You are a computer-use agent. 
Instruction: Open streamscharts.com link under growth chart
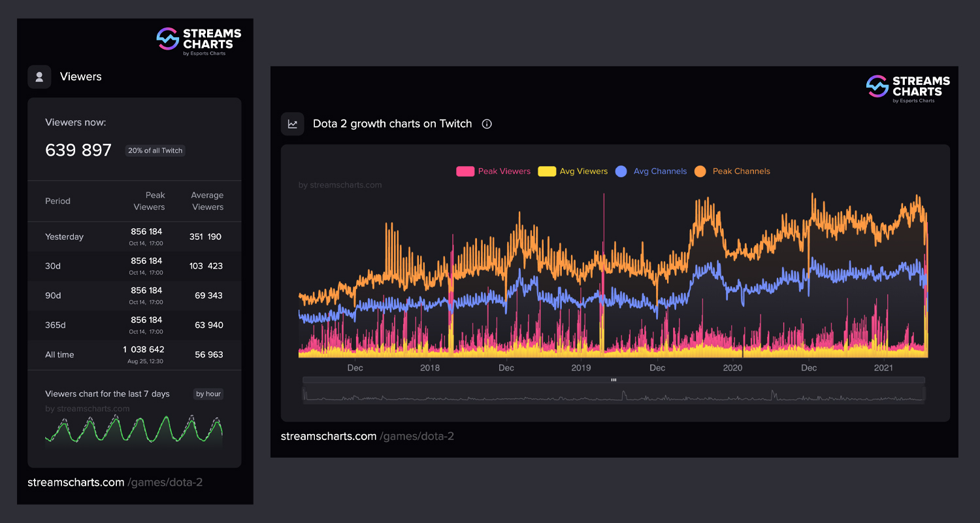pyautogui.click(x=367, y=436)
